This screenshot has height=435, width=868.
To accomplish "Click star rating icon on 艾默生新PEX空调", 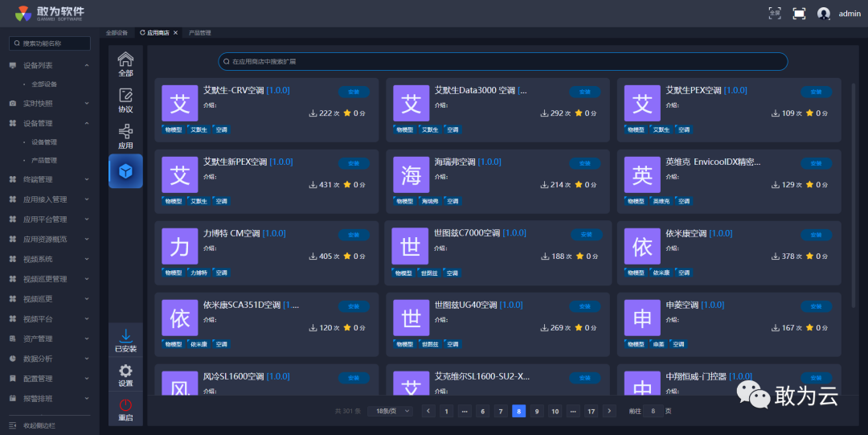I will click(347, 184).
